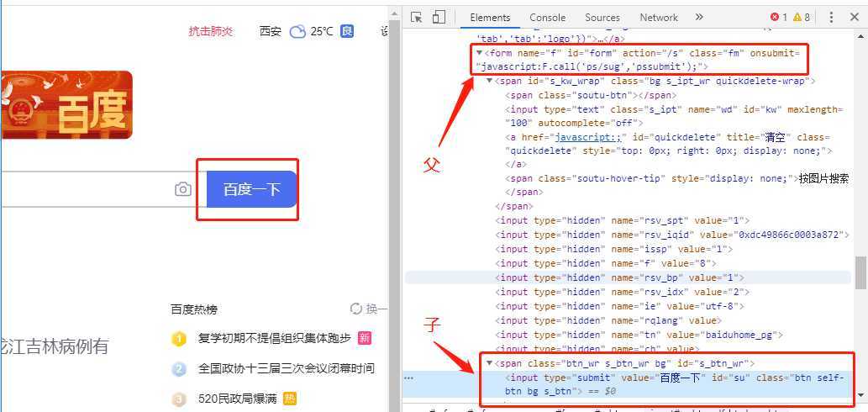Open hot item 复学初期不提倡组织集体跑步
The height and width of the screenshot is (412, 868).
[275, 338]
